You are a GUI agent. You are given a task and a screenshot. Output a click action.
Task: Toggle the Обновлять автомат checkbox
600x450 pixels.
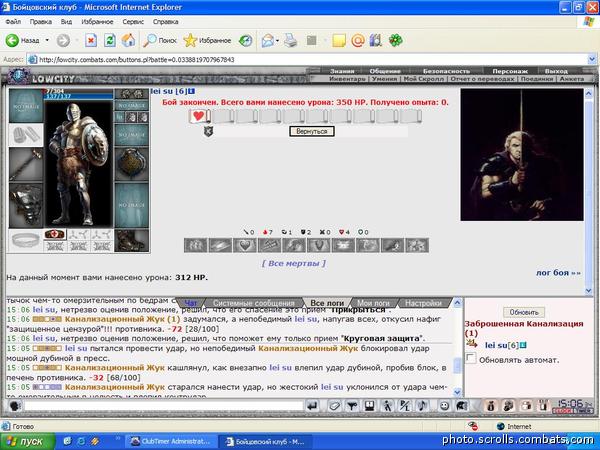tap(470, 359)
